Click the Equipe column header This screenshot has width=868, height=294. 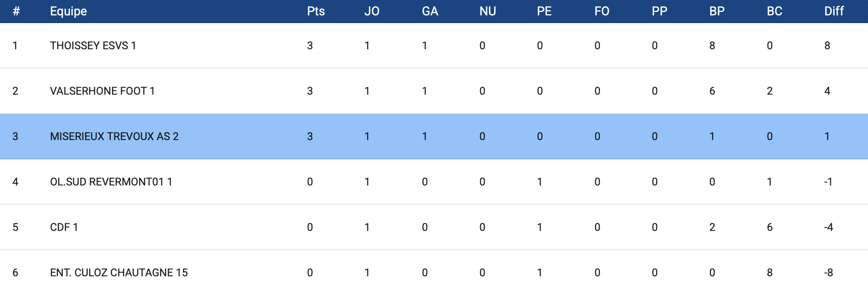click(68, 11)
